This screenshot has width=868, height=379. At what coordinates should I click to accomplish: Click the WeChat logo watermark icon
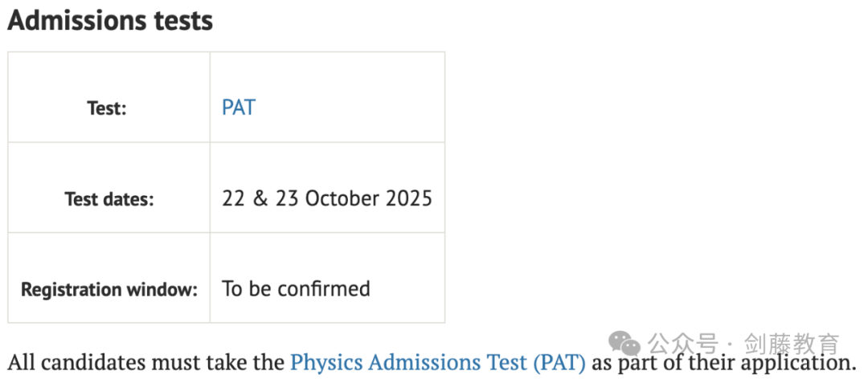[624, 344]
